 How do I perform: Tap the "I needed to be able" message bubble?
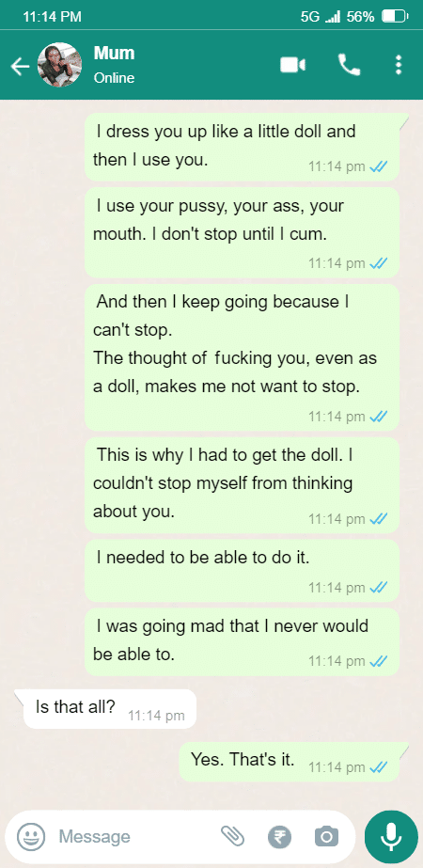pyautogui.click(x=242, y=570)
